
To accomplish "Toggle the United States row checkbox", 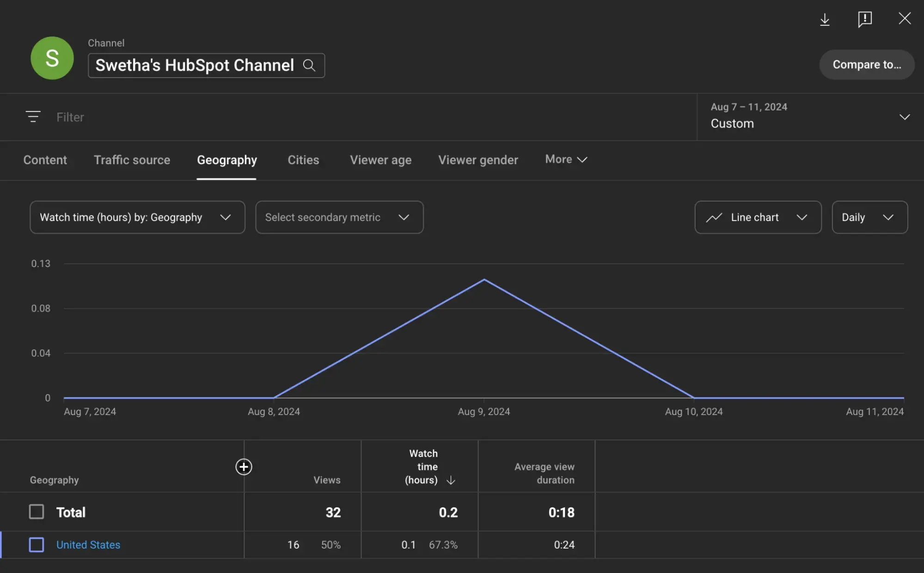I will pyautogui.click(x=37, y=544).
